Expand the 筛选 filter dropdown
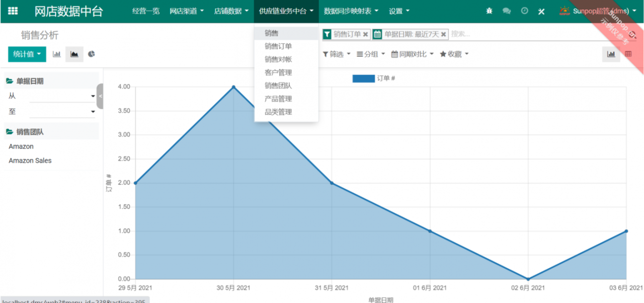Image resolution: width=644 pixels, height=303 pixels. 336,54
